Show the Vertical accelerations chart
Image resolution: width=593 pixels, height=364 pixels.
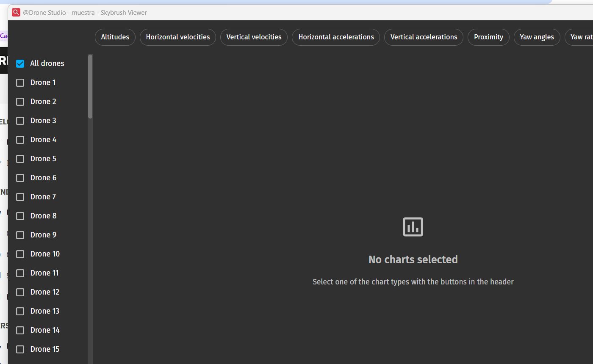424,37
